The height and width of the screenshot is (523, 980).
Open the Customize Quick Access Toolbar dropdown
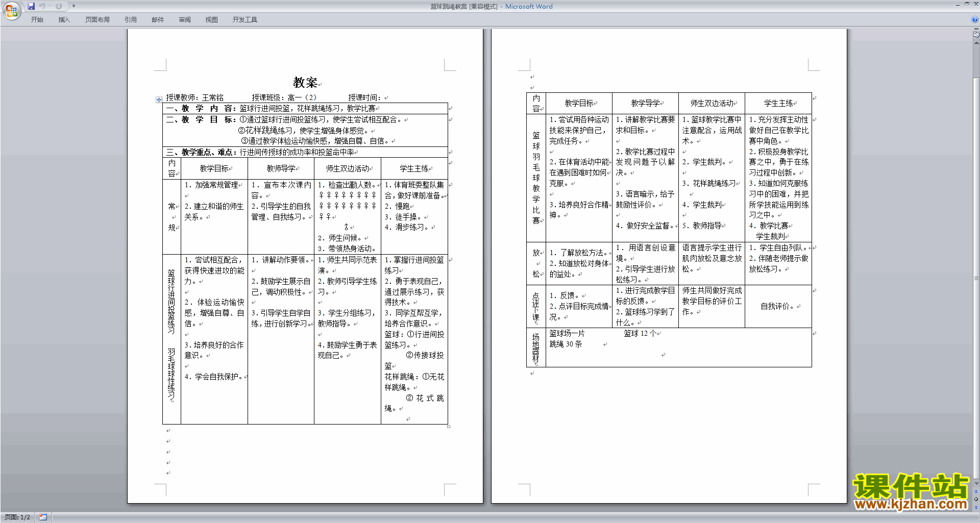tap(73, 6)
